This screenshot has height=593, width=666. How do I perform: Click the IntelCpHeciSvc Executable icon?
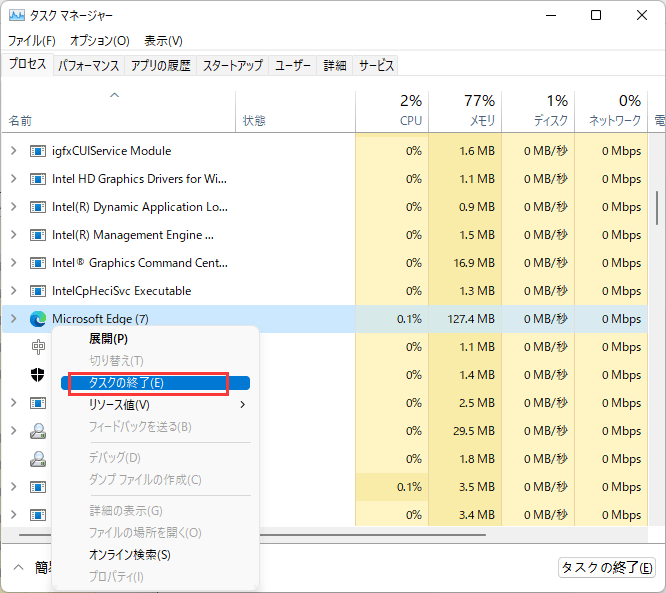[38, 291]
